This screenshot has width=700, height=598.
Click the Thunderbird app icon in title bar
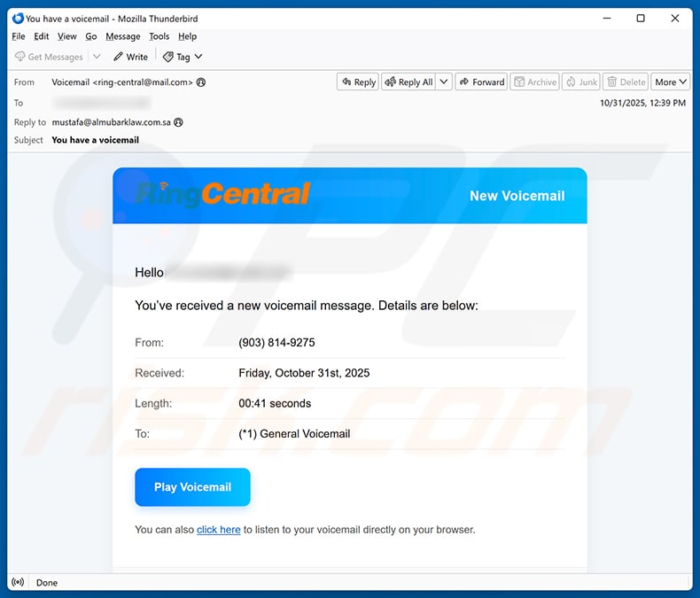[18, 19]
